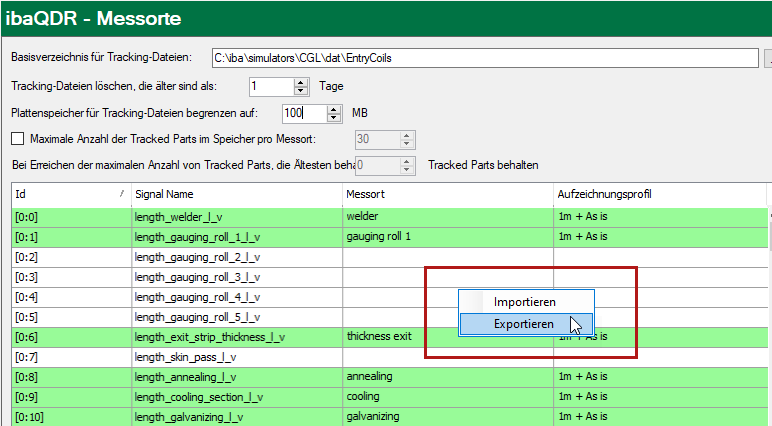This screenshot has width=772, height=426.
Task: Select the length_skin_pass_l_v cell
Action: [x=237, y=358]
